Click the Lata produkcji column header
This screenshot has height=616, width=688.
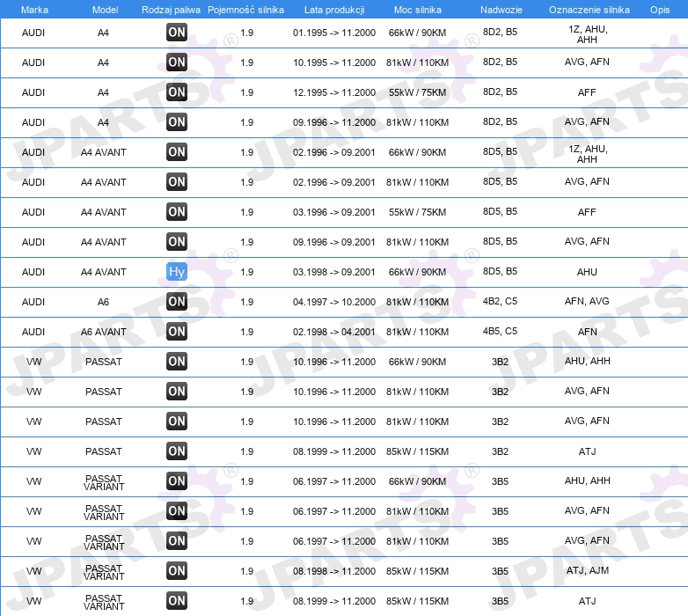(334, 10)
